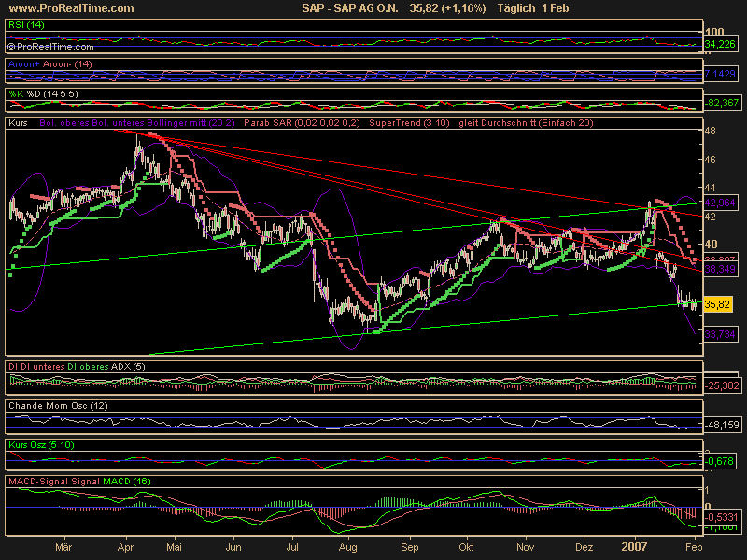
Task: Click the MACD value tag -0,5331
Action: coord(720,516)
